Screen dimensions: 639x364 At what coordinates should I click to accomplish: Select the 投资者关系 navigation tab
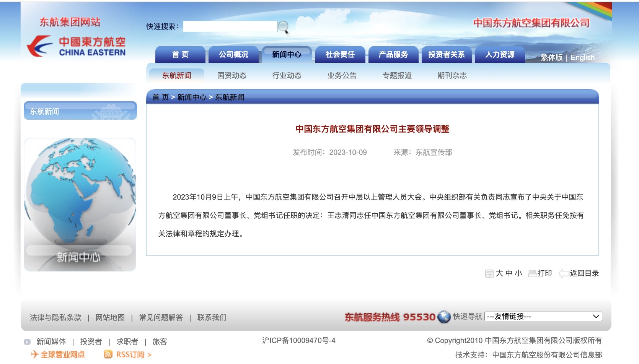(x=446, y=55)
